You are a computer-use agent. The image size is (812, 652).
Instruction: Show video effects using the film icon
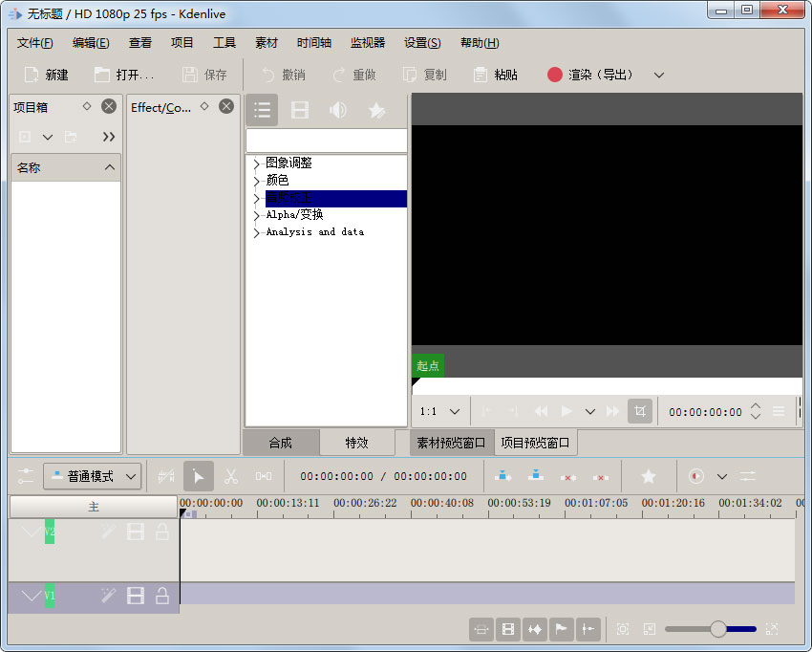coord(299,109)
